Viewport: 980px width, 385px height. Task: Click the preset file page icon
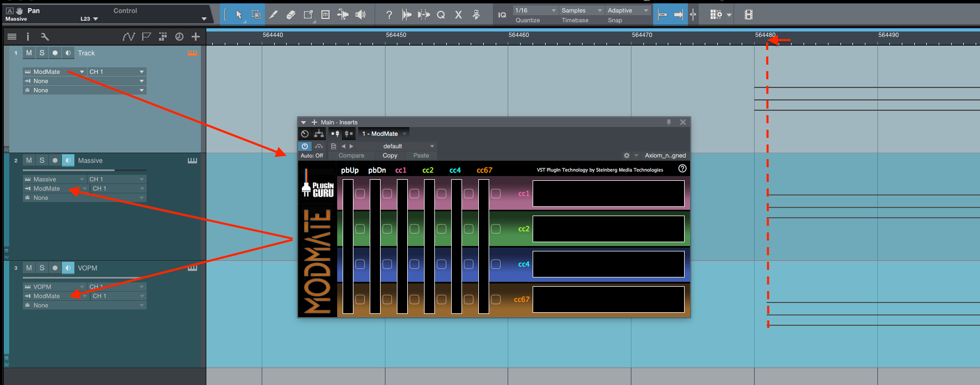pyautogui.click(x=333, y=146)
